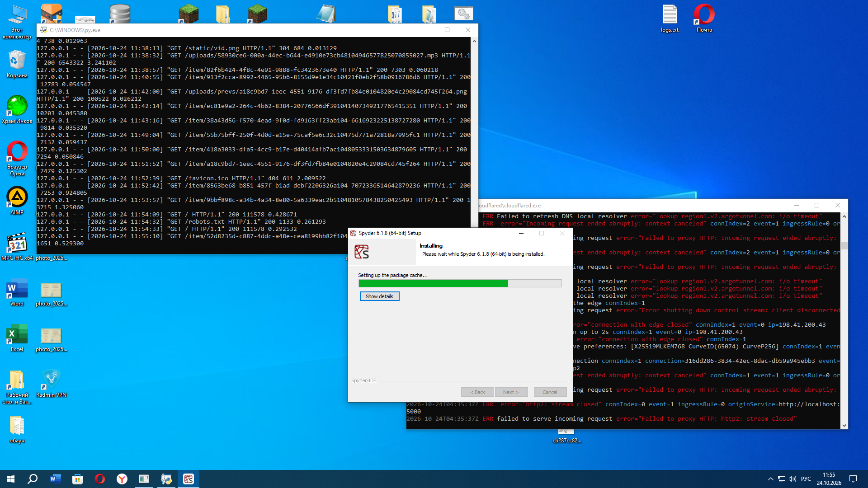Select the Корзина recycle bin icon
This screenshot has height=488, width=868.
click(17, 64)
